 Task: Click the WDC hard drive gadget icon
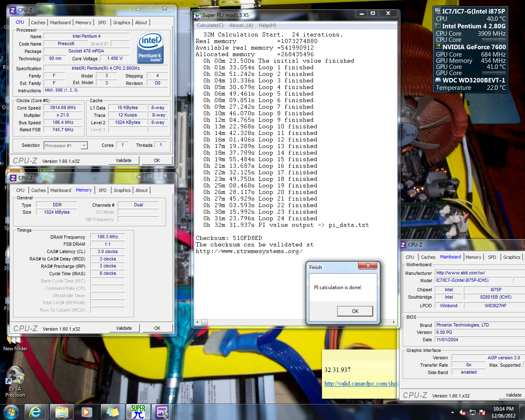pos(438,80)
